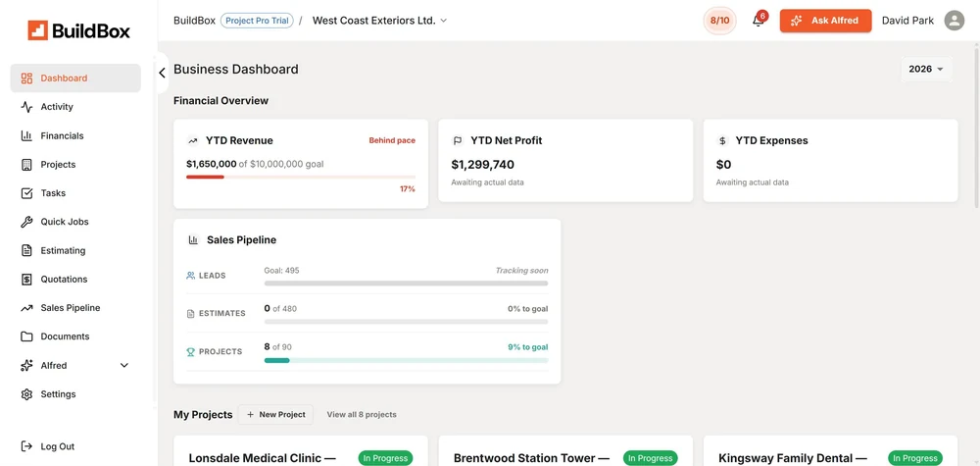Click the Quick Jobs wrench icon
The height and width of the screenshot is (466, 980).
point(26,222)
